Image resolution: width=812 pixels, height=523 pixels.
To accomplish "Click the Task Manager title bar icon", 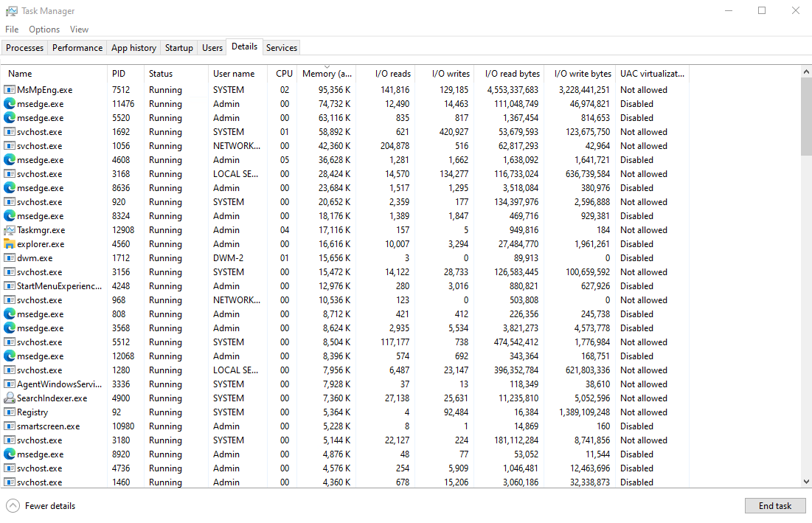I will pos(11,11).
